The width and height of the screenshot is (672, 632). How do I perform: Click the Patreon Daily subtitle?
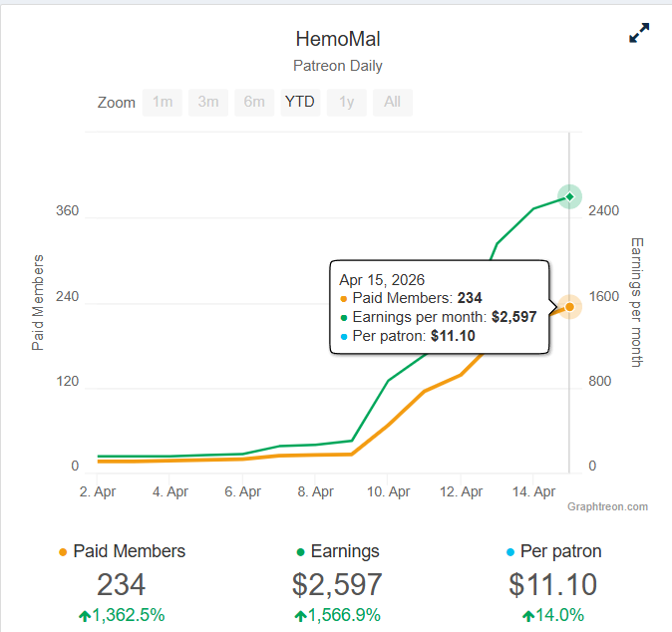click(x=338, y=66)
